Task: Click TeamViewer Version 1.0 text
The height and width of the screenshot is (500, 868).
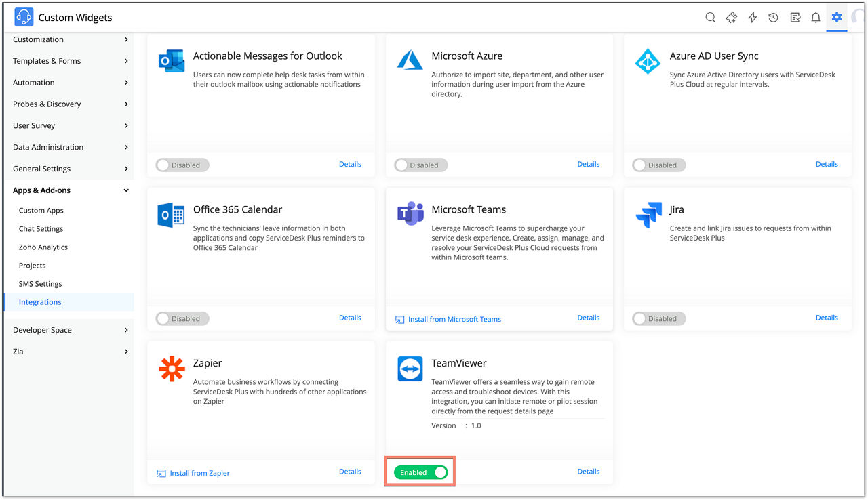Action: click(456, 425)
